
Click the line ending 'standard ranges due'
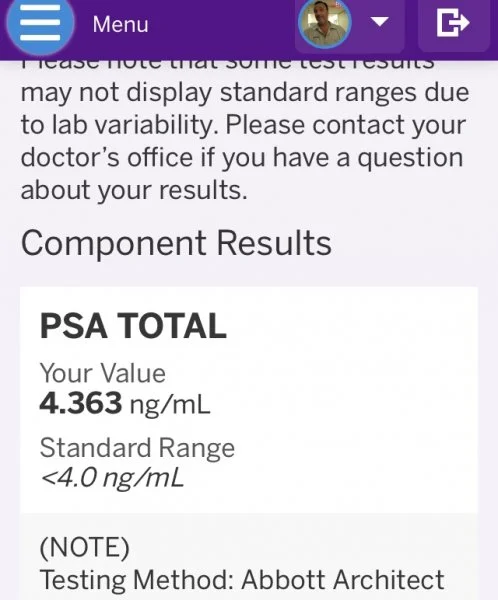tap(245, 93)
